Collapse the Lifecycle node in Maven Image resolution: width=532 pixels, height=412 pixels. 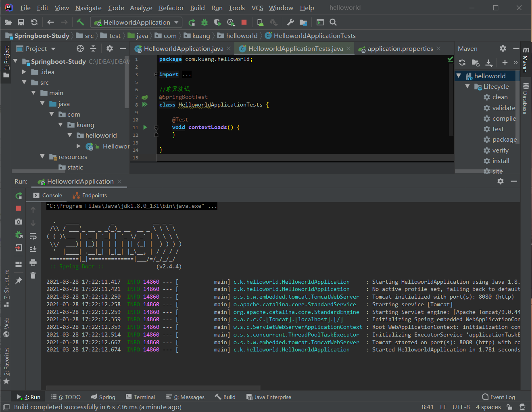pyautogui.click(x=467, y=86)
